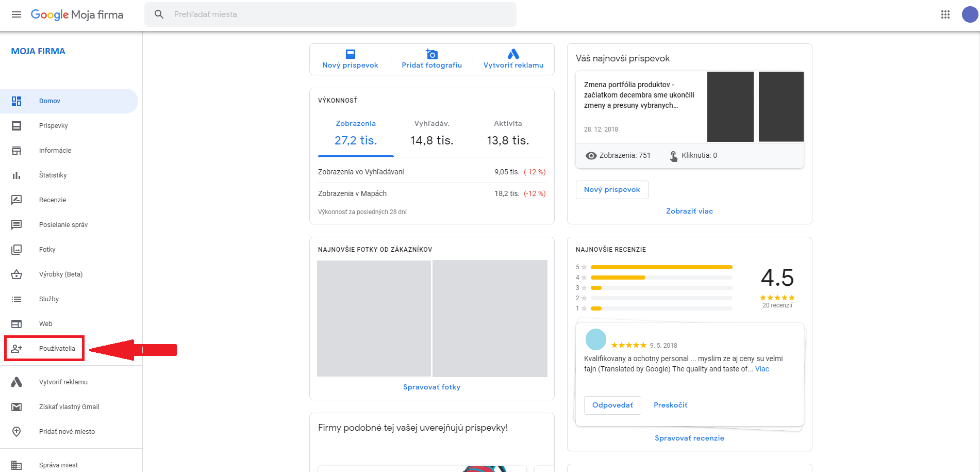The height and width of the screenshot is (472, 980).
Task: Click the Zobrazenia v Mapách row
Action: 432,194
